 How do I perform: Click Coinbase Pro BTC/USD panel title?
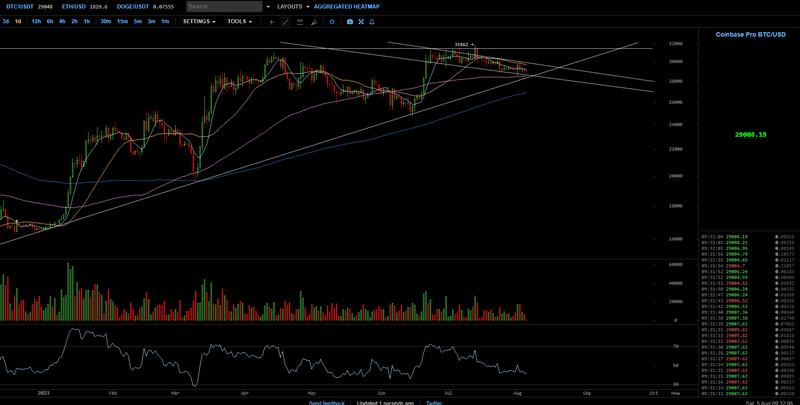[x=751, y=35]
